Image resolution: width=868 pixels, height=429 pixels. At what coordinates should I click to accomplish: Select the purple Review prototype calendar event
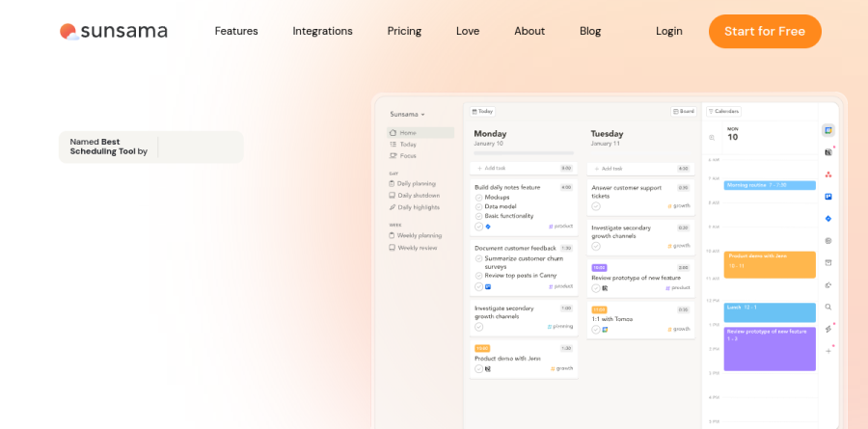[770, 349]
